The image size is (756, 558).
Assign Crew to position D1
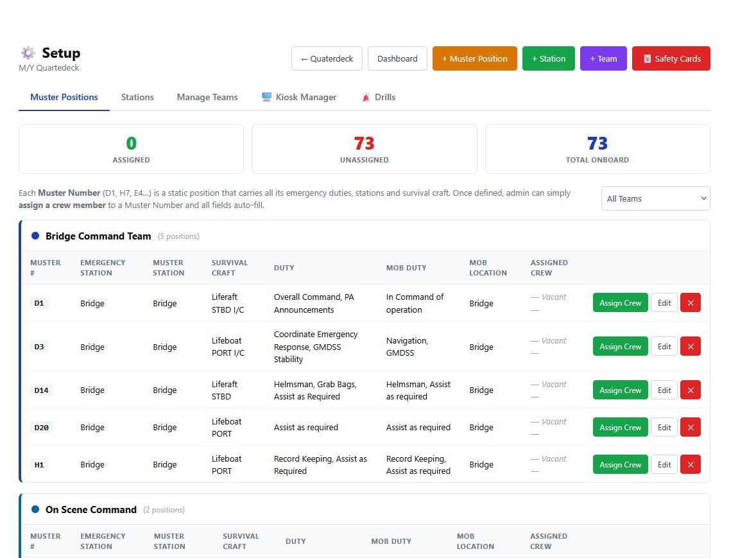(x=621, y=303)
